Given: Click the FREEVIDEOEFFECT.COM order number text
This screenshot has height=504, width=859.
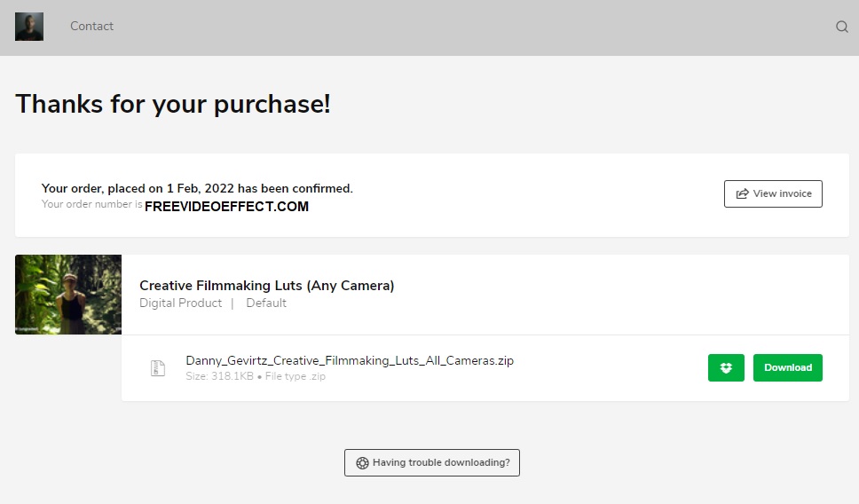Looking at the screenshot, I should (226, 207).
